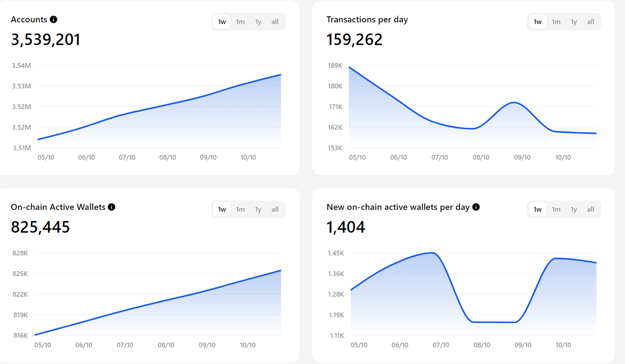This screenshot has width=625, height=364.
Task: Switch Transactions per day chart to 1y
Action: [574, 22]
